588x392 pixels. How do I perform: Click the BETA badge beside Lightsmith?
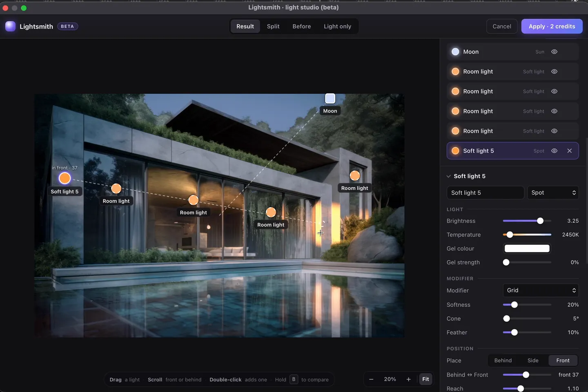[67, 27]
